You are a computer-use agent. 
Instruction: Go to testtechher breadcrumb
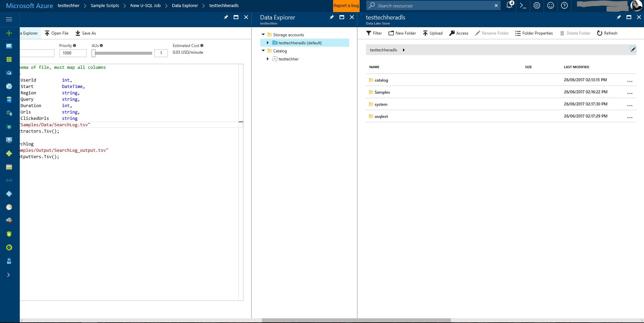(x=68, y=5)
